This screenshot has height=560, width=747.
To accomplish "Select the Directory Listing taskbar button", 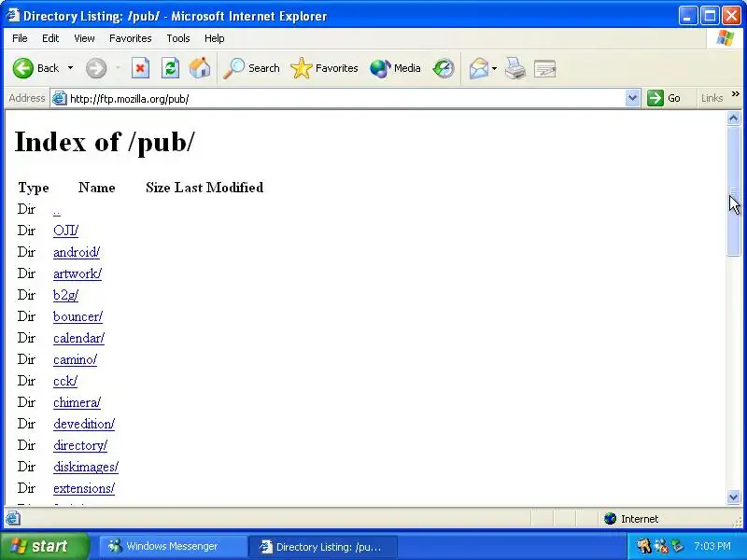I will coord(322,546).
